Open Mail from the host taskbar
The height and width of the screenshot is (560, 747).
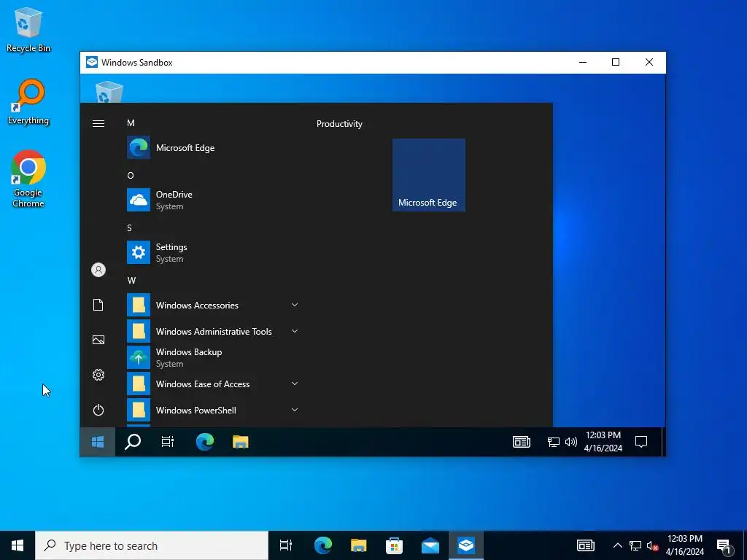[x=430, y=545]
